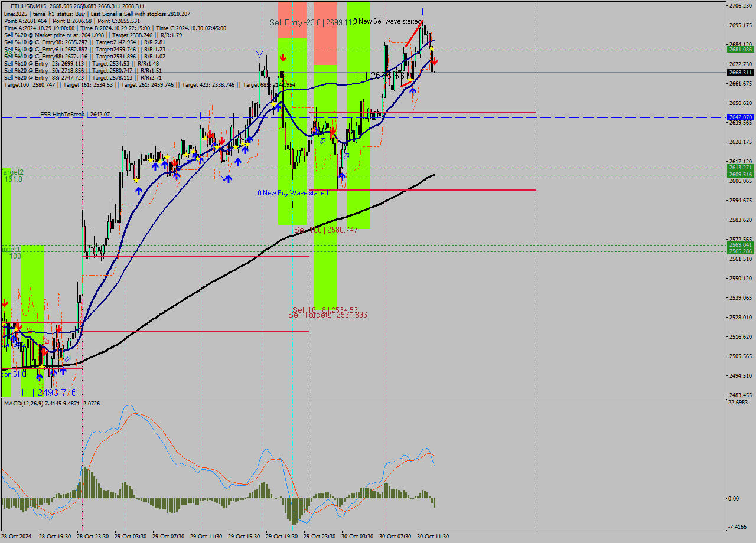756x543 pixels.
Task: Click '0 New Buy Wave started' label
Action: point(292,193)
